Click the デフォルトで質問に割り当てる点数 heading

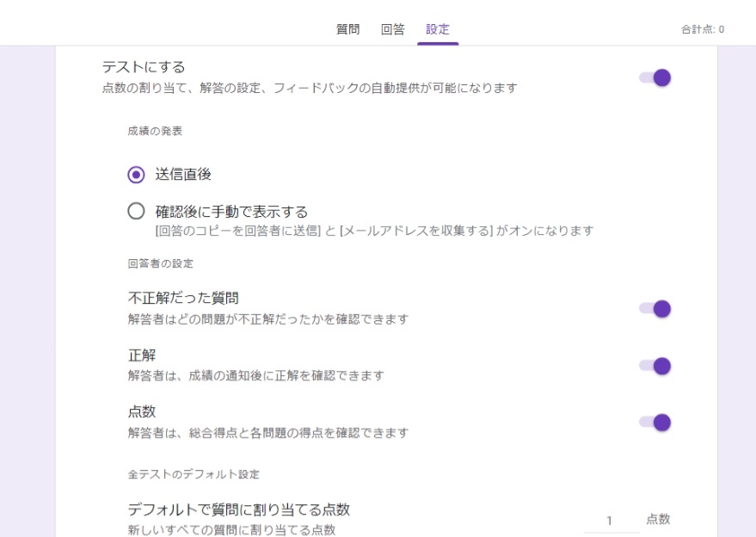[x=238, y=509]
